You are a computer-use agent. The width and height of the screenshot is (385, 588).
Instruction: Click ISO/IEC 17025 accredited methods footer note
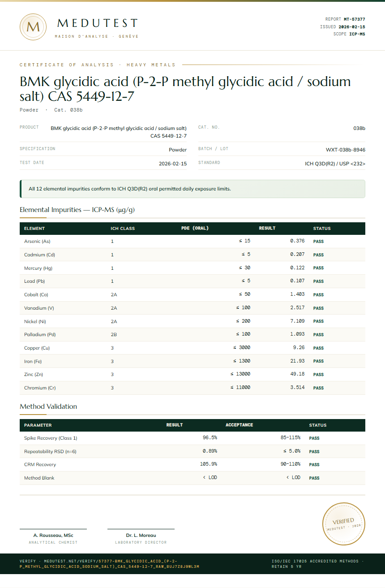coord(318,564)
